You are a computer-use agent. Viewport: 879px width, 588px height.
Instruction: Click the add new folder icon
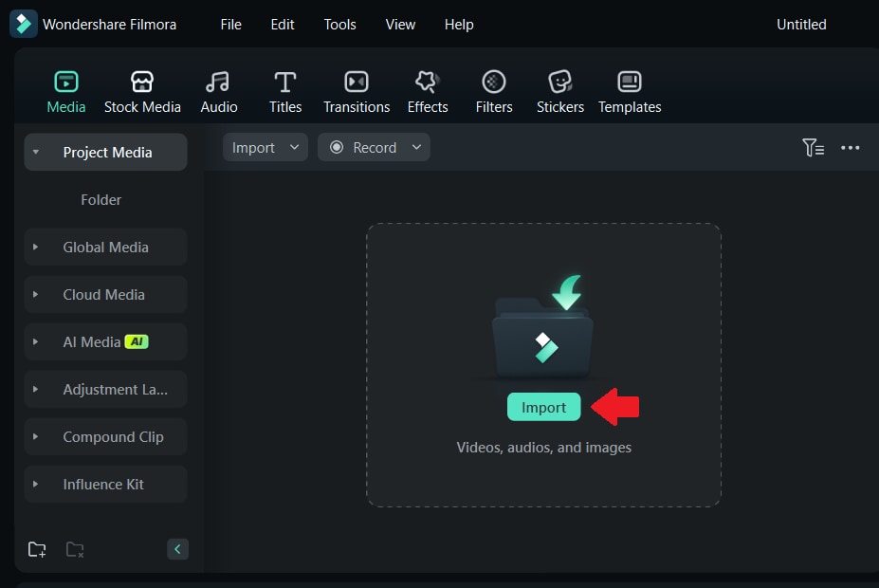37,549
